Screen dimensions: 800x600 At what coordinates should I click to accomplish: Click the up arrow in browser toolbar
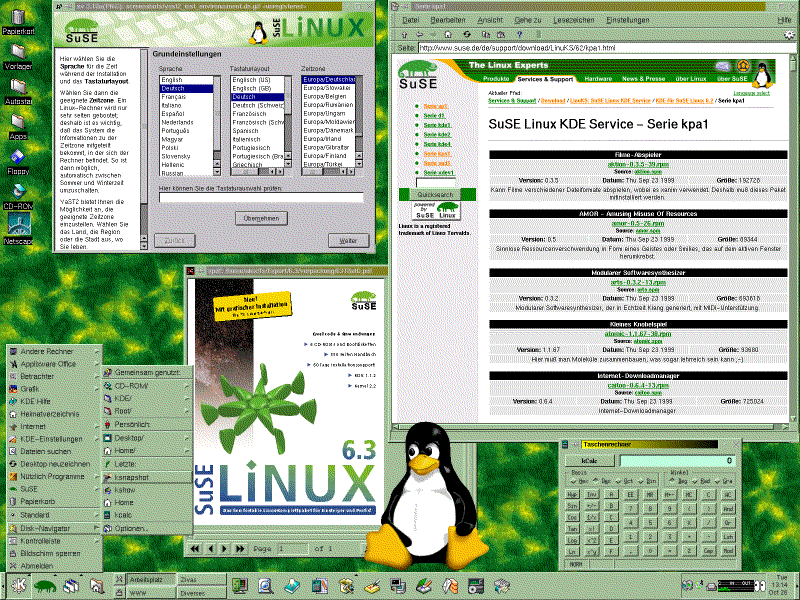coord(405,35)
